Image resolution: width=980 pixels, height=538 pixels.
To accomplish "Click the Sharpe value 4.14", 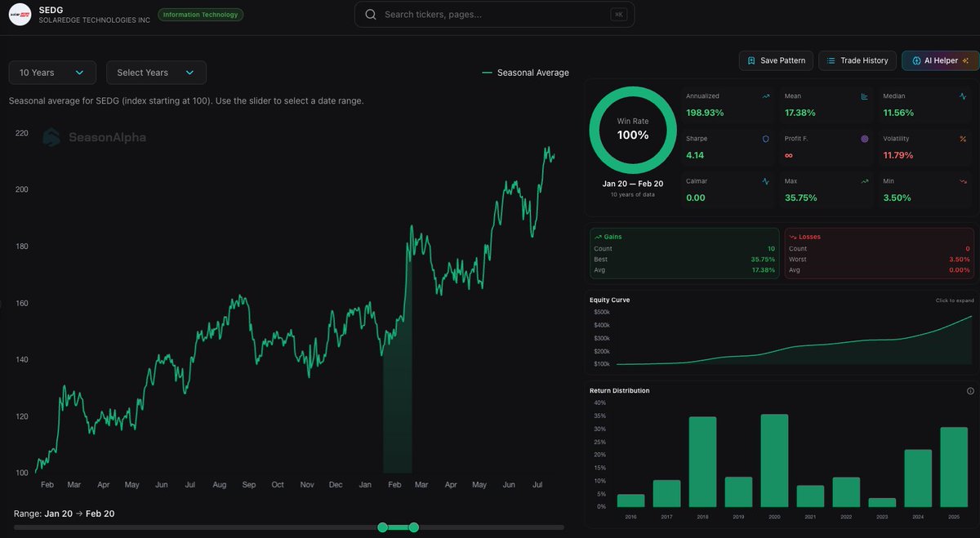I will pyautogui.click(x=695, y=155).
